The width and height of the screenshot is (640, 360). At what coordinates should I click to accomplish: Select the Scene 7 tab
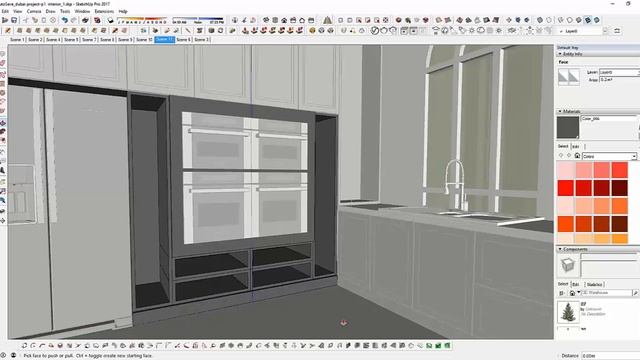click(x=89, y=40)
